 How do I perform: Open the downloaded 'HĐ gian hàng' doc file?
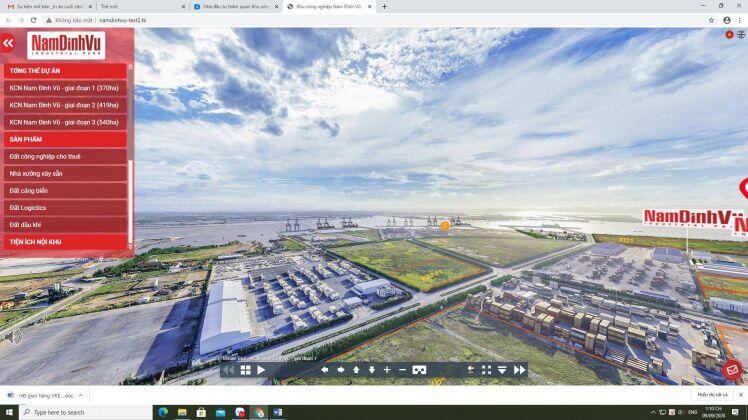[x=42, y=395]
